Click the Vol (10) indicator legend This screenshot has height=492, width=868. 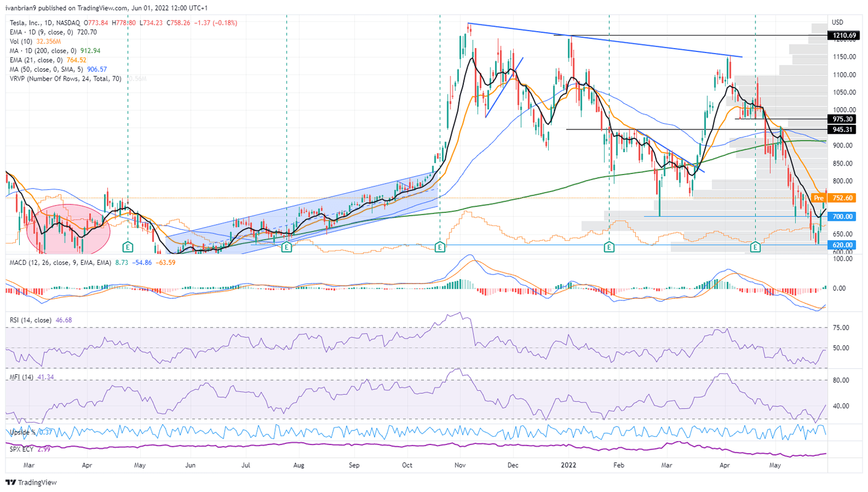click(x=36, y=42)
